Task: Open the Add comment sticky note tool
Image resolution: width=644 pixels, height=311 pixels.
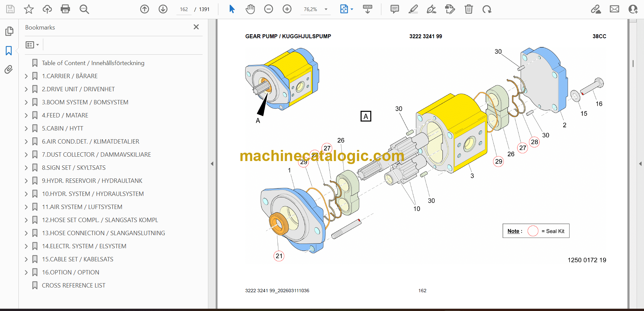Action: [x=394, y=9]
